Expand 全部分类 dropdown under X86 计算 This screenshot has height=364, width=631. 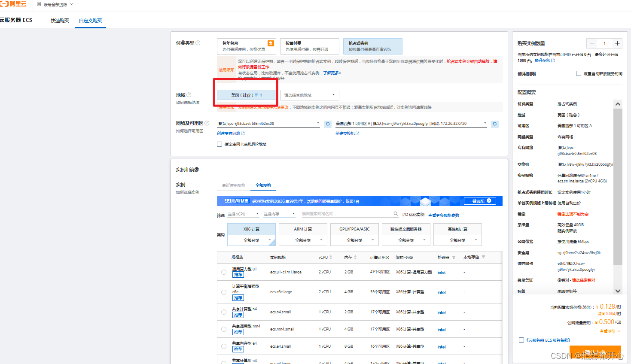click(251, 240)
